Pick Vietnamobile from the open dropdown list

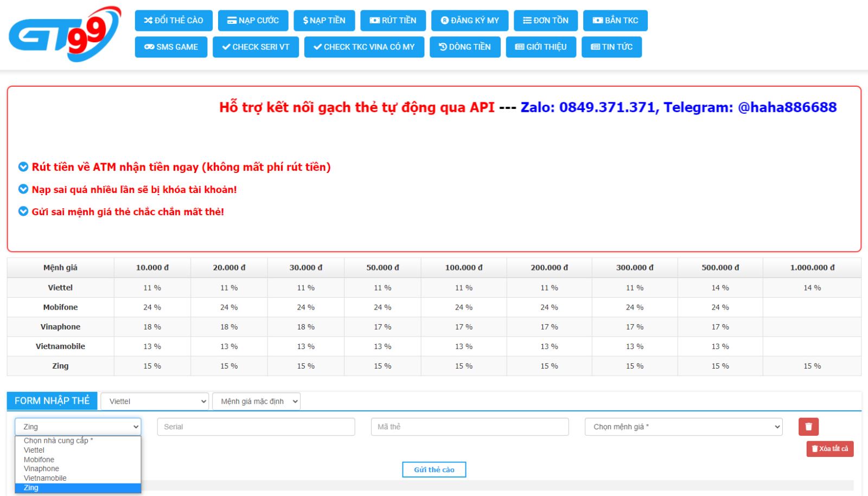click(78, 478)
